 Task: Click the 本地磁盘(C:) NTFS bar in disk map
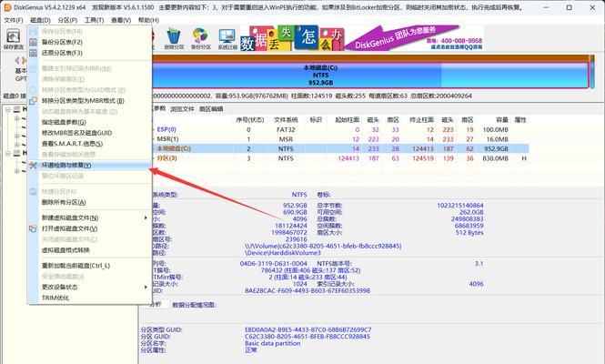[369, 75]
